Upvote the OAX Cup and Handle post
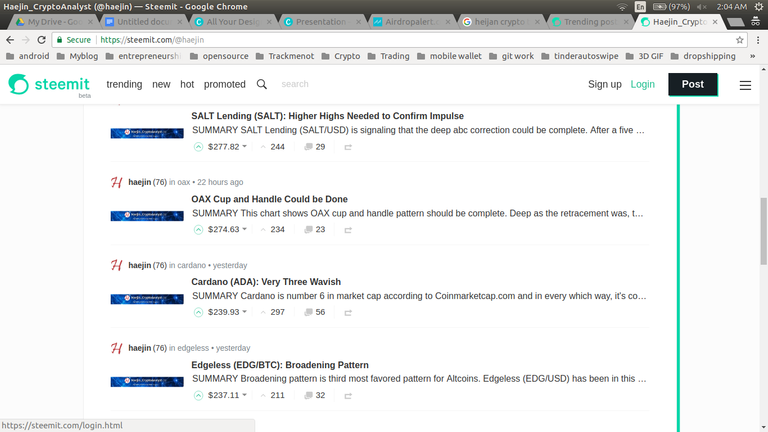This screenshot has width=768, height=432. point(198,229)
